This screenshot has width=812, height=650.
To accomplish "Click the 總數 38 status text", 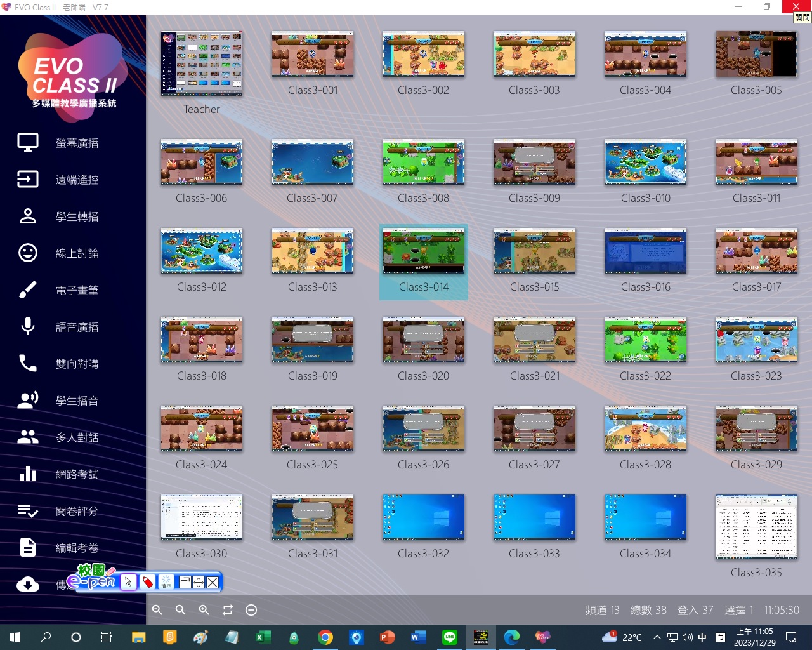I will coord(648,610).
